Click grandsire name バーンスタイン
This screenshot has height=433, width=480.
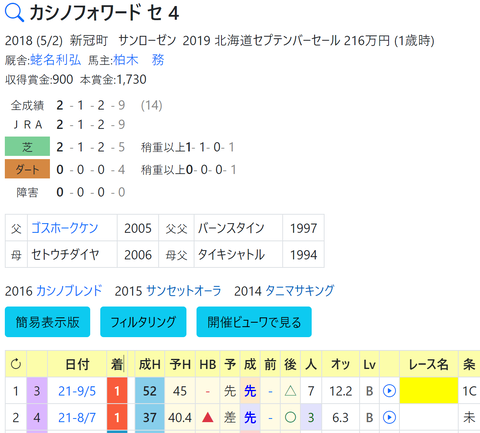click(x=231, y=228)
